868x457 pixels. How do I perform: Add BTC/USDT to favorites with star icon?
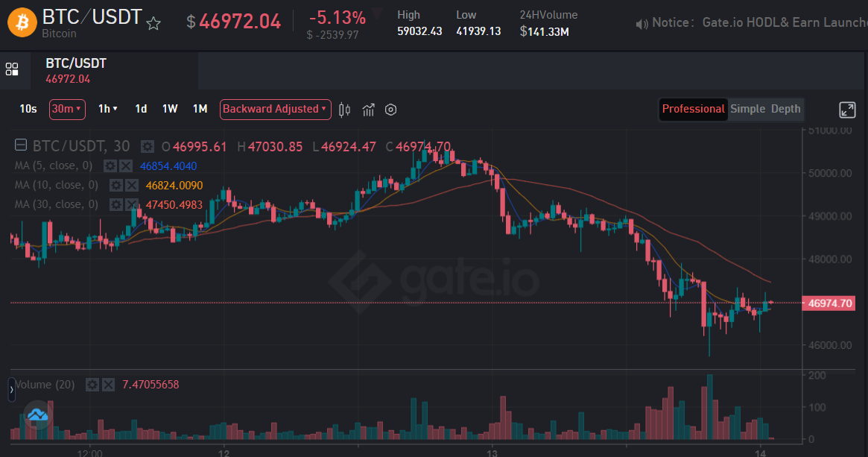pyautogui.click(x=153, y=23)
